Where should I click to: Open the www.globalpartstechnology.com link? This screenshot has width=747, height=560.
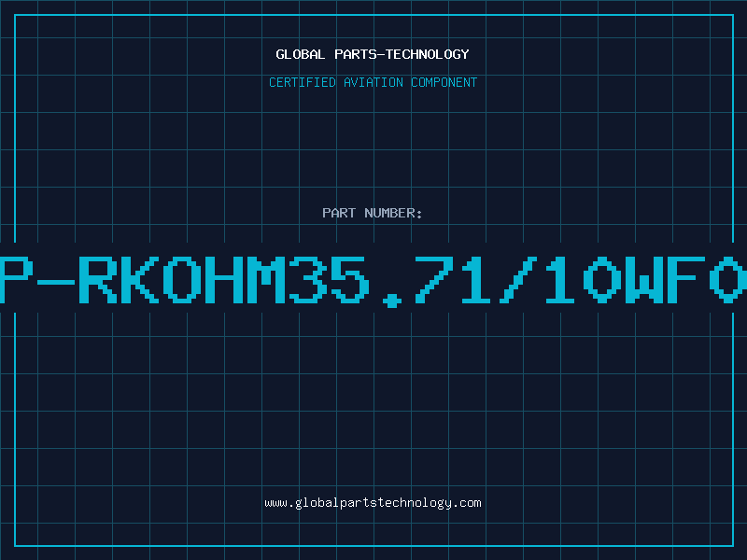pos(373,503)
